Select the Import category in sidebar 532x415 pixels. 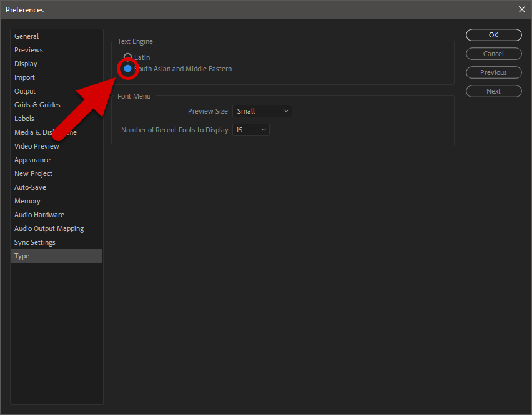click(x=25, y=77)
